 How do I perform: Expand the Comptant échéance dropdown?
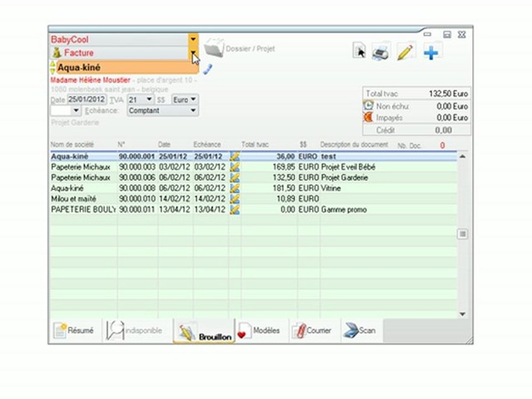pyautogui.click(x=163, y=111)
